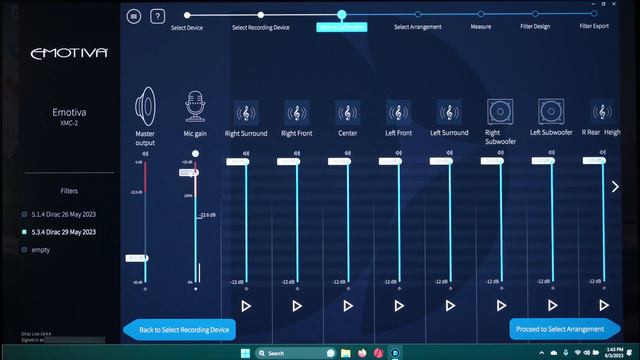640x360 pixels.
Task: Open the taskbar clock and date
Action: (614, 353)
